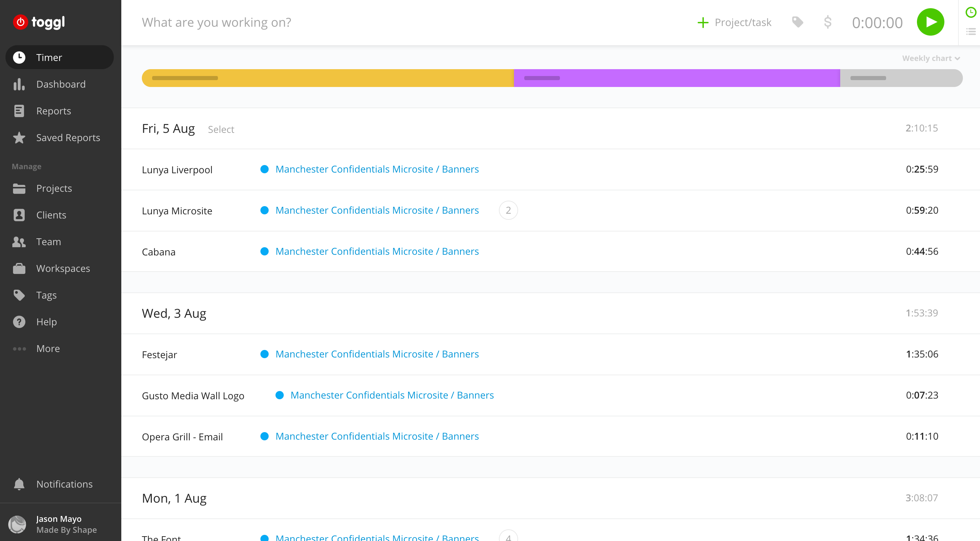Click the Lunya Liverpool entry description
The image size is (980, 541).
point(177,170)
